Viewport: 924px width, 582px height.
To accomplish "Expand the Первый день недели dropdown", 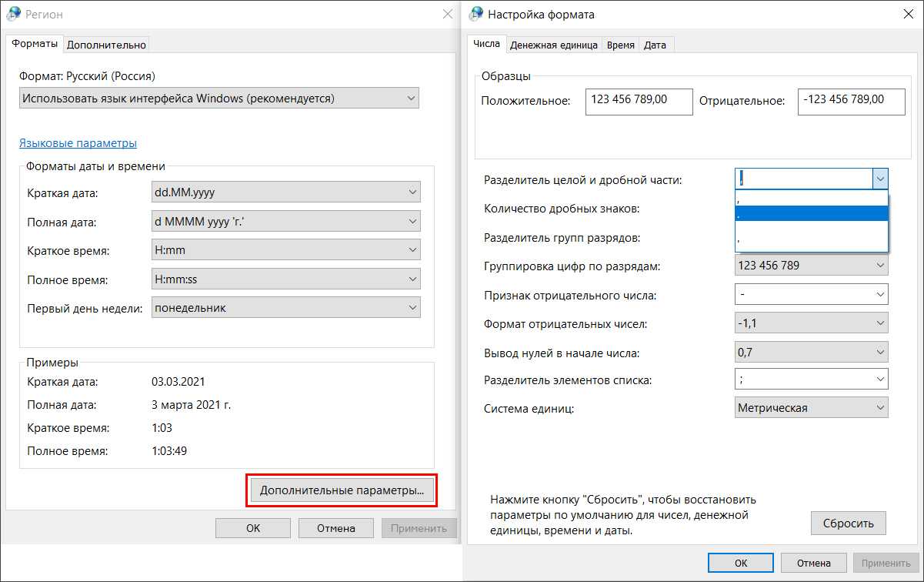I will (286, 308).
